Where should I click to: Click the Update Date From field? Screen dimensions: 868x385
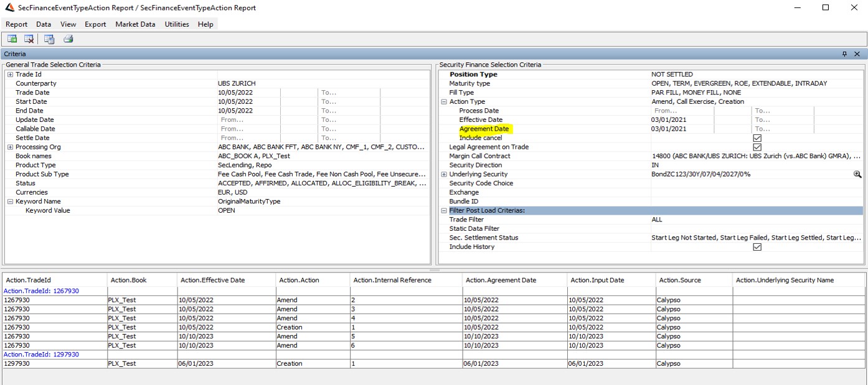[x=249, y=120]
